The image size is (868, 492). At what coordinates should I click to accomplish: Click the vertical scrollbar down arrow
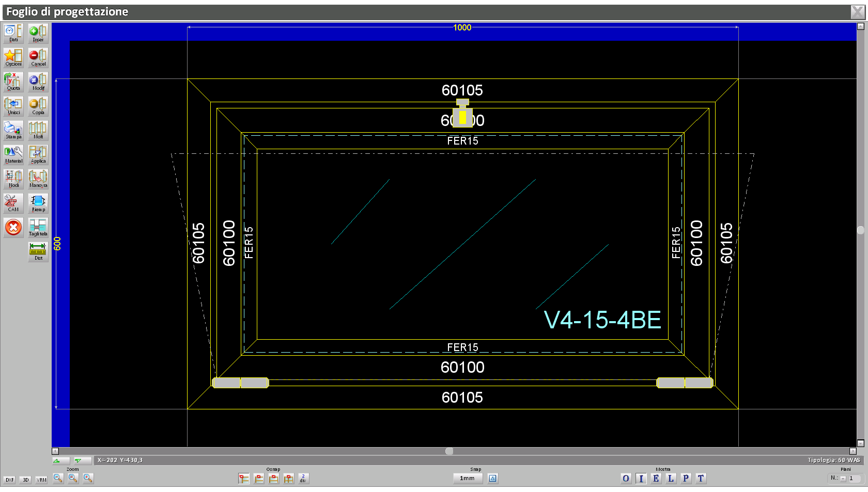click(x=861, y=443)
